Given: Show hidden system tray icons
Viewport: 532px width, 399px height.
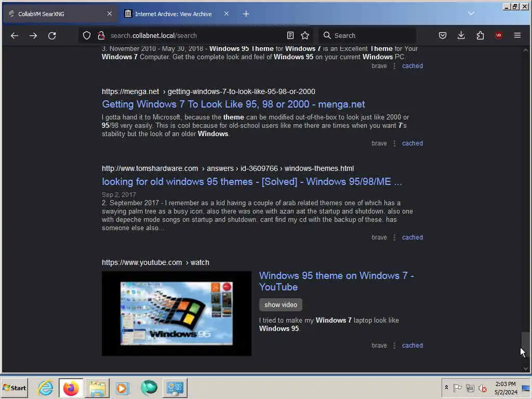Looking at the screenshot, I should coord(446,388).
